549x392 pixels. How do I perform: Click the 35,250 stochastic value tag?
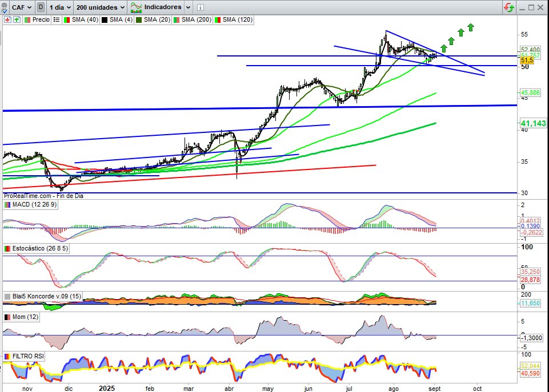531,272
